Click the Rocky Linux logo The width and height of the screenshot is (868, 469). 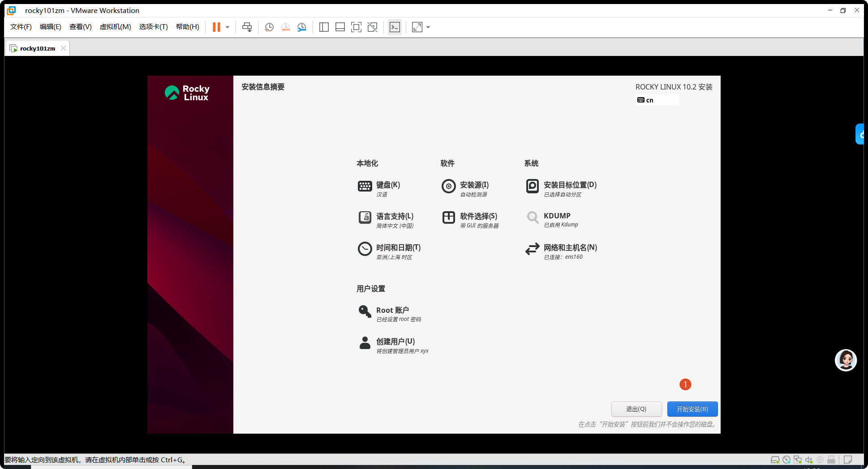(187, 93)
